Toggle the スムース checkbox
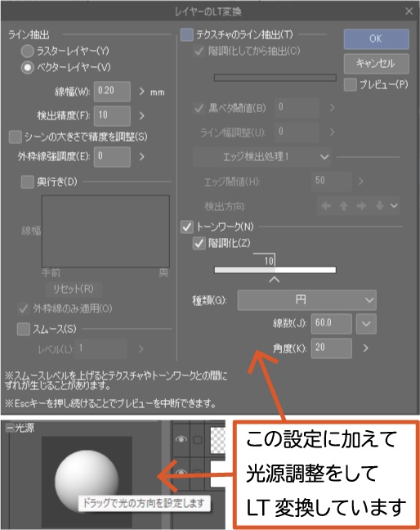Screen dimensions: 420x530 [x=24, y=329]
